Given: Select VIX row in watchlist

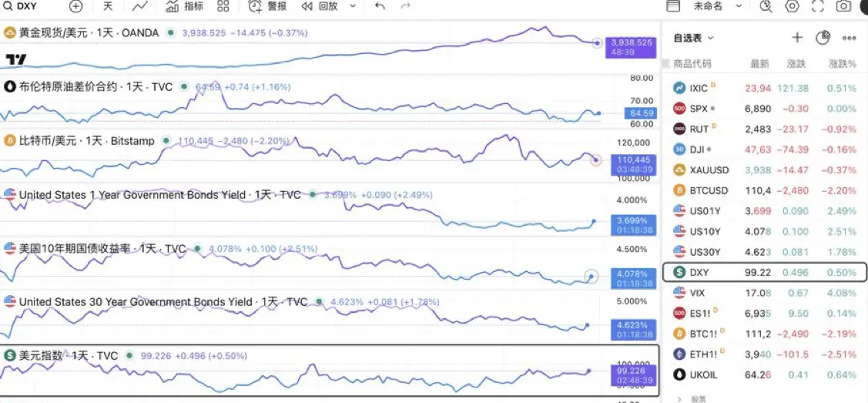Looking at the screenshot, I should 765,292.
